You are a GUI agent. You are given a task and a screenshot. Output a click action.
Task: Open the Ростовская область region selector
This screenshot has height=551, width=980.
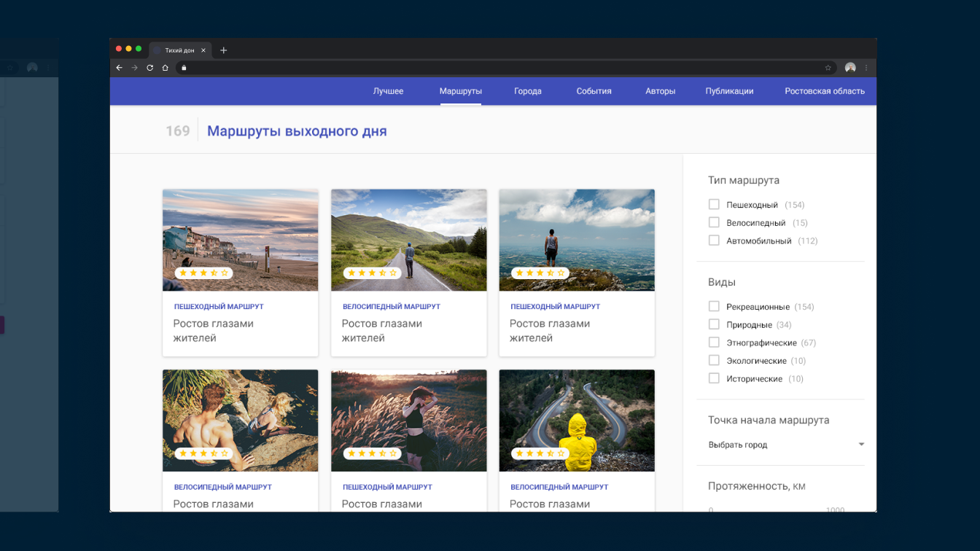click(824, 91)
